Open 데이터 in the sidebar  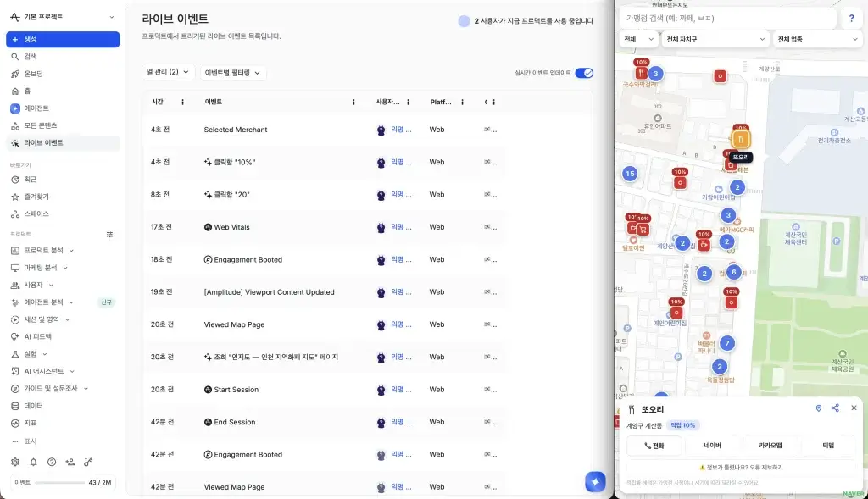point(63,406)
